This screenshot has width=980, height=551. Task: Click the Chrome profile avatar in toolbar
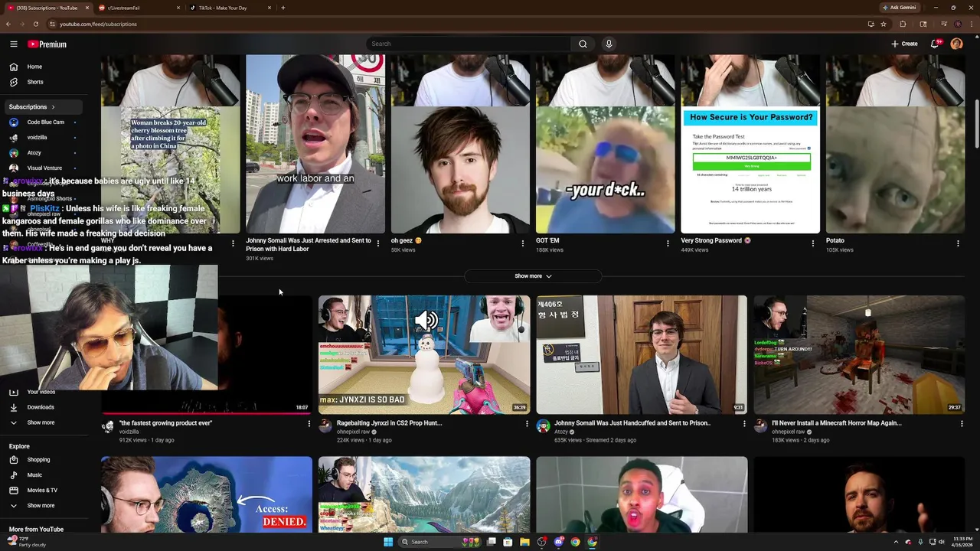pyautogui.click(x=957, y=24)
